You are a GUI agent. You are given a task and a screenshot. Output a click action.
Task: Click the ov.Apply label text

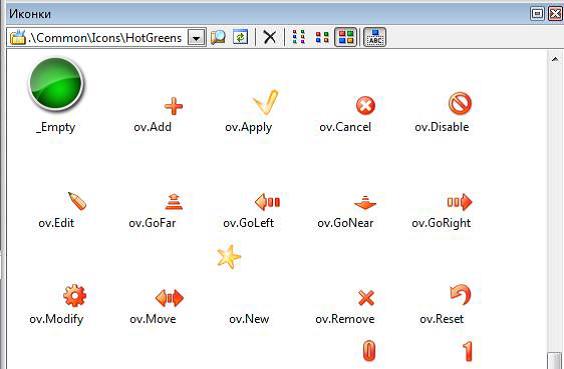(x=249, y=127)
